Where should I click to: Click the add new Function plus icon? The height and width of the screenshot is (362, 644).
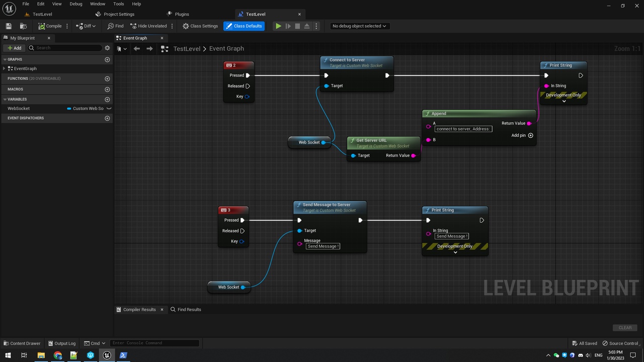click(x=107, y=79)
